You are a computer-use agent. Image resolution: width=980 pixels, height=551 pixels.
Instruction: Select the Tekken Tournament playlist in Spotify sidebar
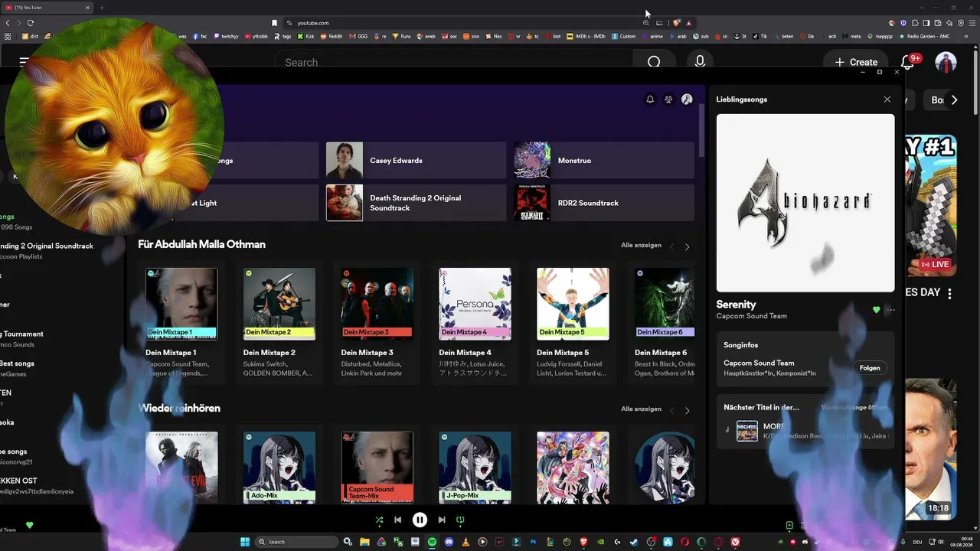point(21,338)
